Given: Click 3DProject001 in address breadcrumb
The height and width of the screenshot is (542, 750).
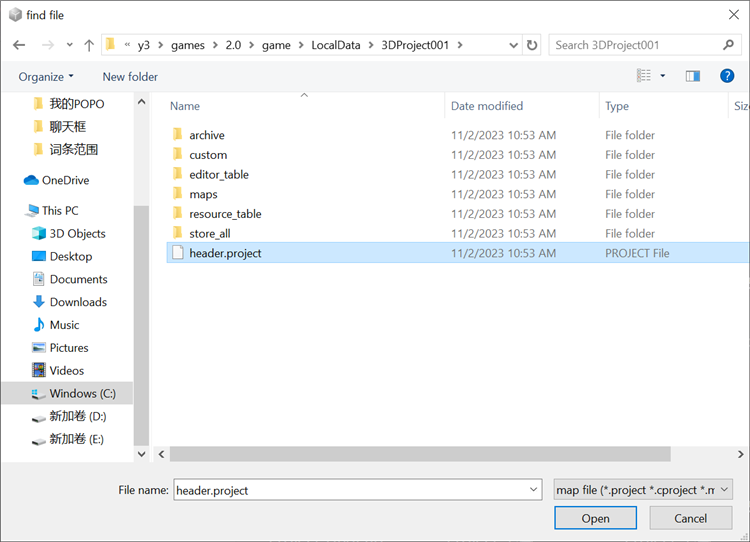Looking at the screenshot, I should point(415,45).
